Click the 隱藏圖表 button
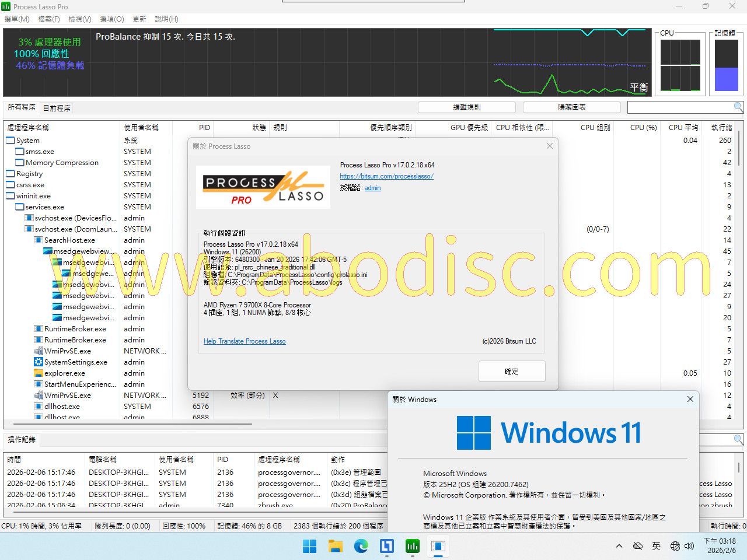Screen dimensions: 747x560 click(x=571, y=107)
